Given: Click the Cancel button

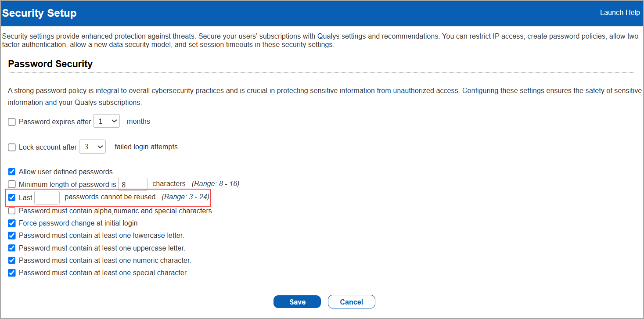Looking at the screenshot, I should click(352, 302).
